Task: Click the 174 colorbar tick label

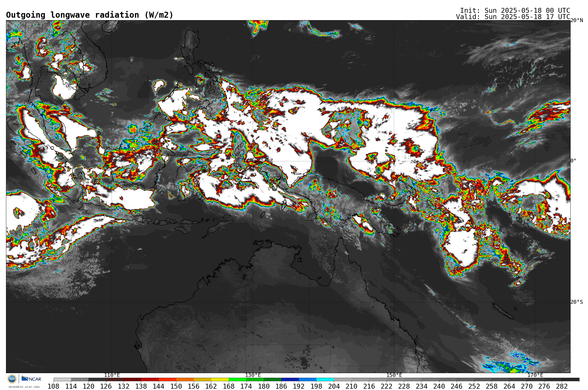Action: tap(246, 386)
